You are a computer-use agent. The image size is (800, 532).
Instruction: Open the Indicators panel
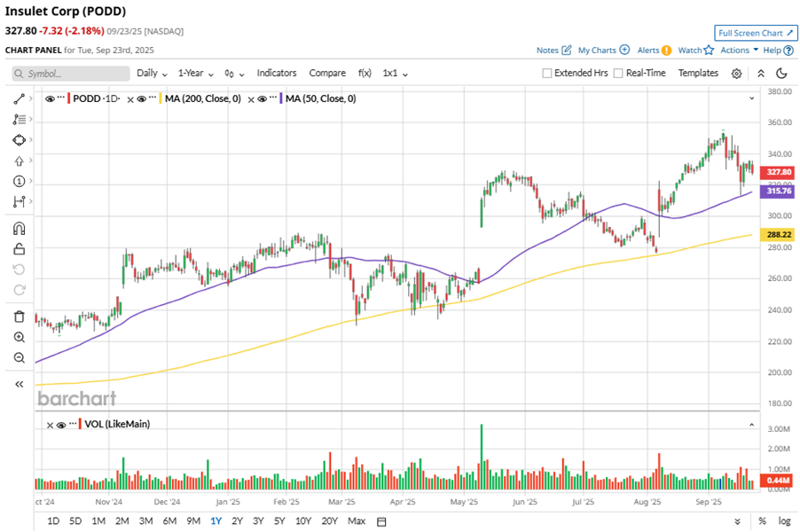(x=277, y=73)
